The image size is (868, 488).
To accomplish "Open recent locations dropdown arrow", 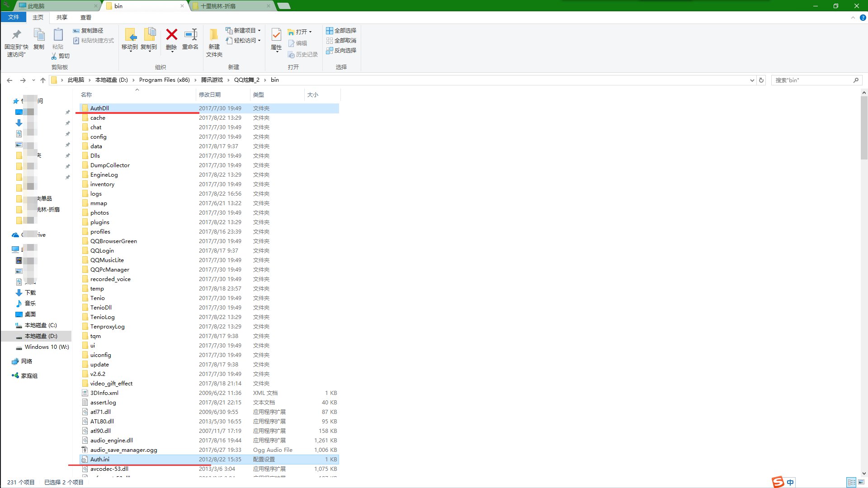I will (x=33, y=80).
